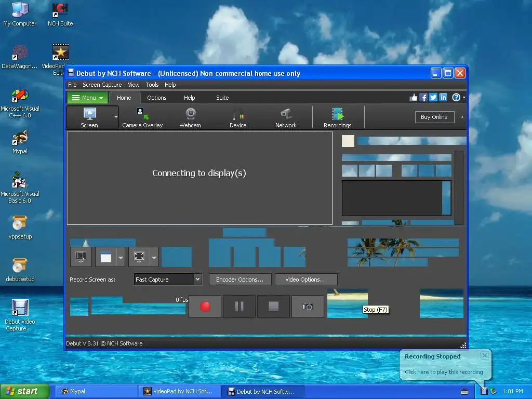Open region selection dropdown arrow
The width and height of the screenshot is (532, 399).
(x=154, y=257)
